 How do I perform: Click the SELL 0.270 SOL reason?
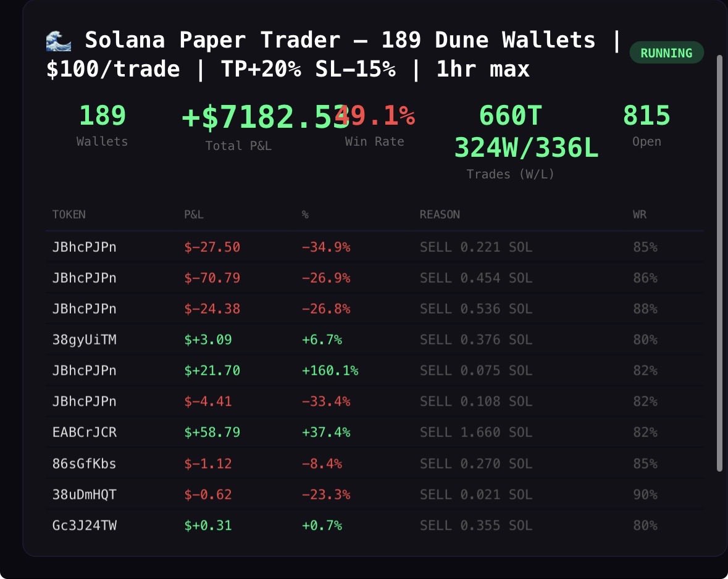click(x=476, y=464)
